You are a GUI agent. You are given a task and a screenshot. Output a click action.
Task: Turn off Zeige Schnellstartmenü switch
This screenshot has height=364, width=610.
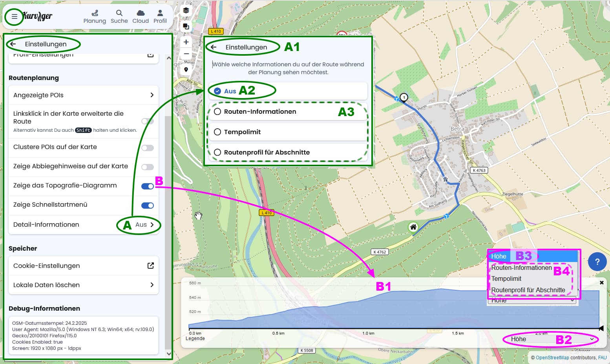point(148,206)
